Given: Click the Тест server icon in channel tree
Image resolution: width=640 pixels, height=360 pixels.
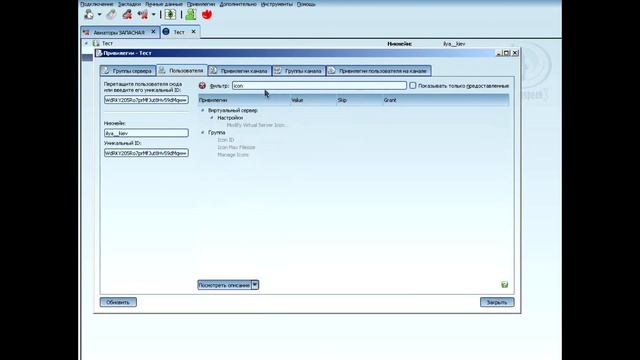Looking at the screenshot, I should click(96, 43).
